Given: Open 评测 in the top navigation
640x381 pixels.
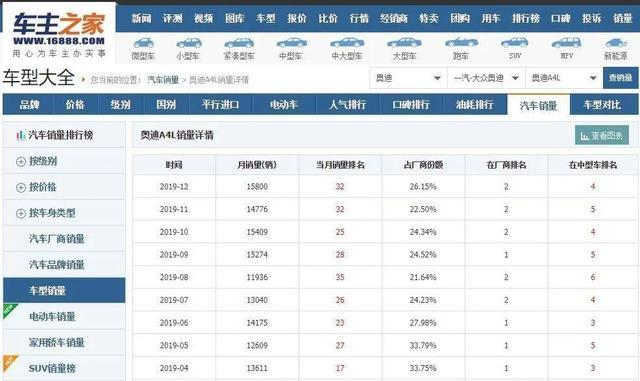Looking at the screenshot, I should (x=172, y=18).
